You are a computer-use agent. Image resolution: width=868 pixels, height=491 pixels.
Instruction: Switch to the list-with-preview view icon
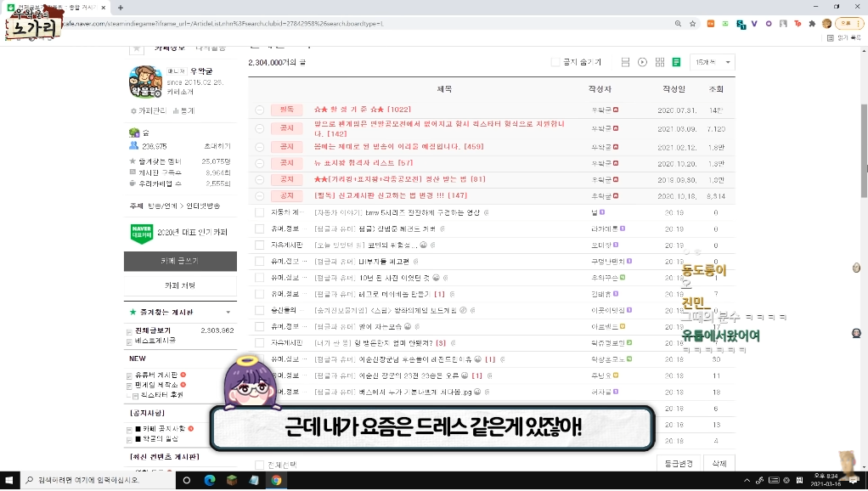click(x=625, y=62)
